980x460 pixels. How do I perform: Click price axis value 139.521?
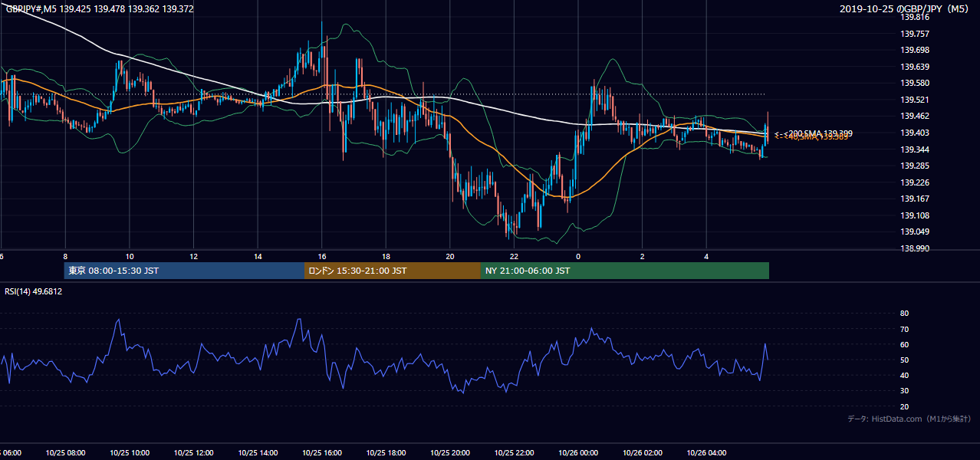914,100
